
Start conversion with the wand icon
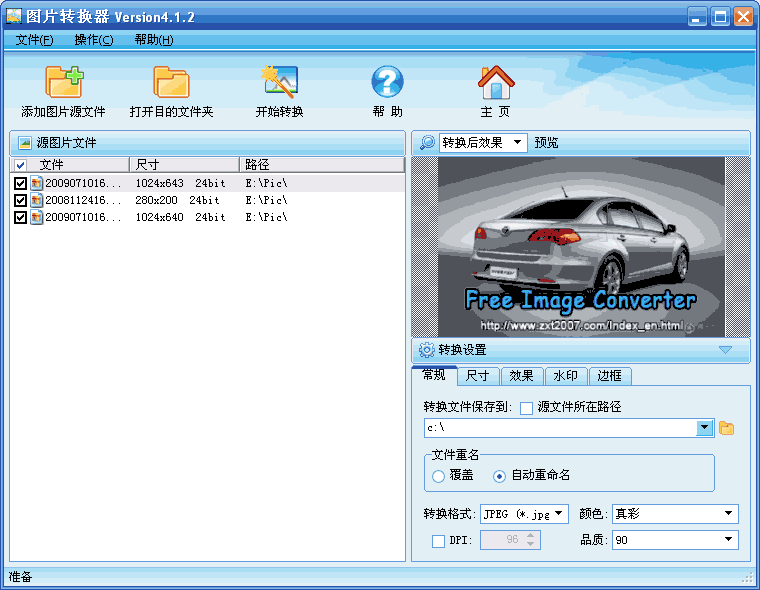279,82
